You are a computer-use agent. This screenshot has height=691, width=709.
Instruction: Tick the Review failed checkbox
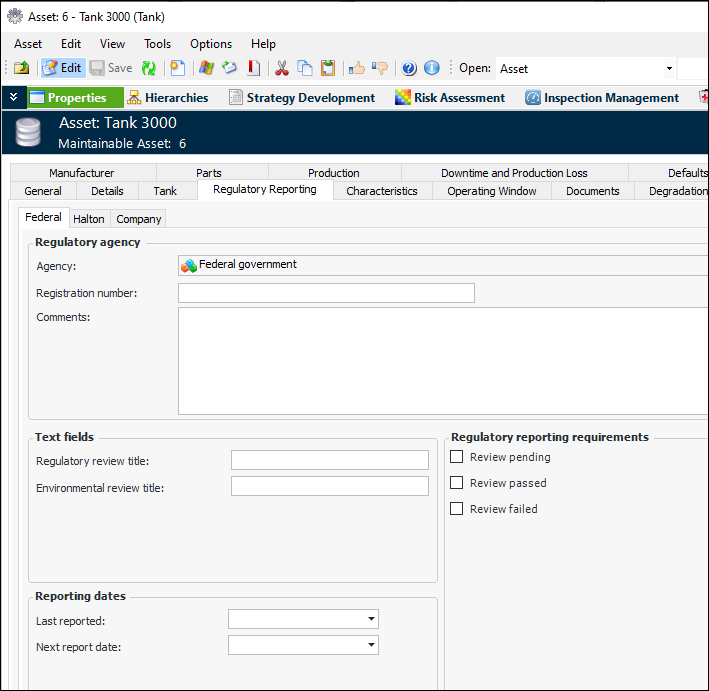tap(457, 509)
